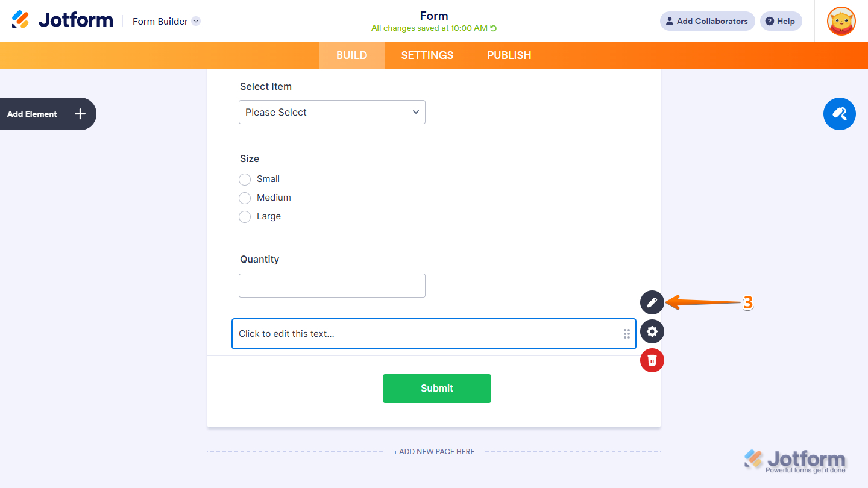Image resolution: width=868 pixels, height=488 pixels.
Task: Click inside the Quantity input field
Action: (332, 285)
